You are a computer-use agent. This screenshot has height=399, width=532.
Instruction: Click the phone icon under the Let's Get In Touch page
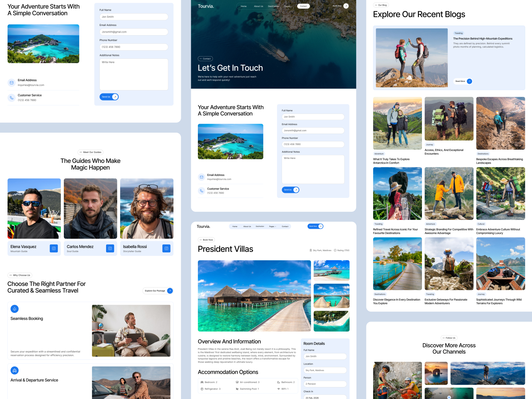[x=201, y=191]
